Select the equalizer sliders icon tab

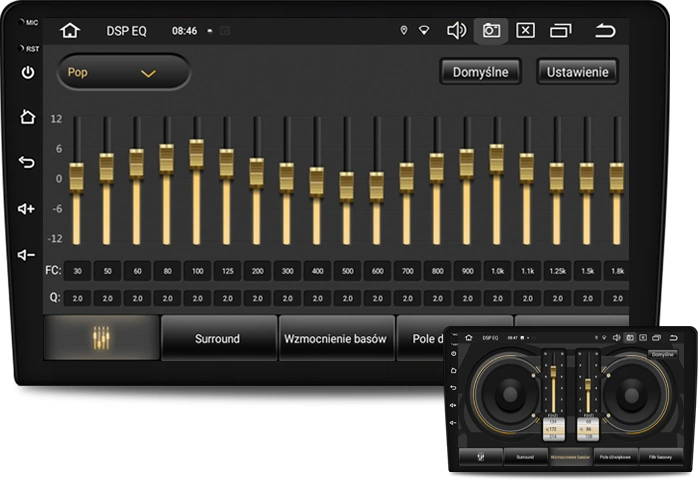[x=101, y=338]
